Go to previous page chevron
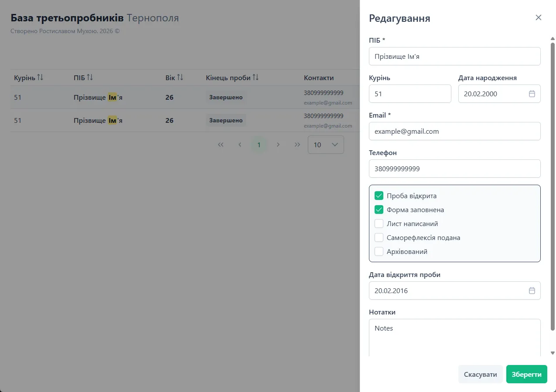556x392 pixels. click(240, 145)
